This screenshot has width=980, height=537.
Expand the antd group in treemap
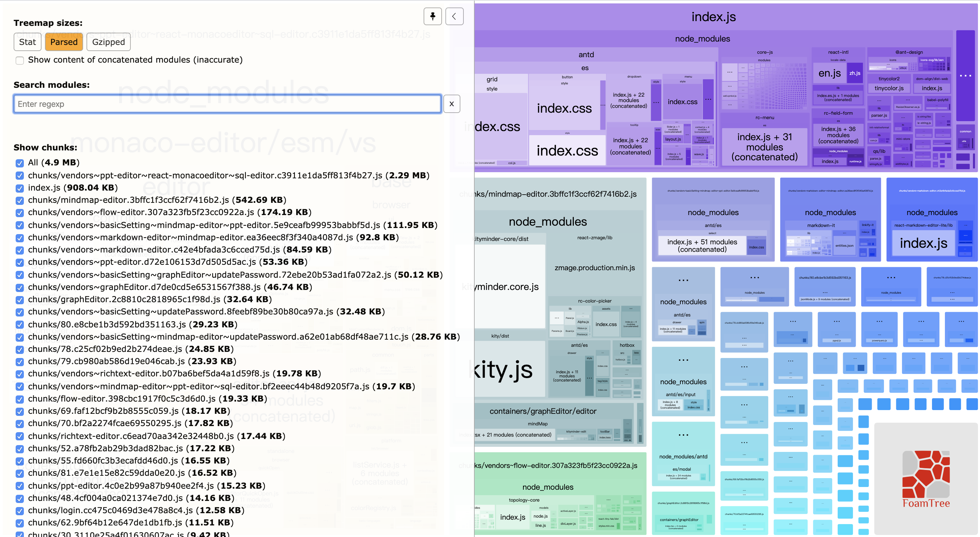tap(586, 54)
